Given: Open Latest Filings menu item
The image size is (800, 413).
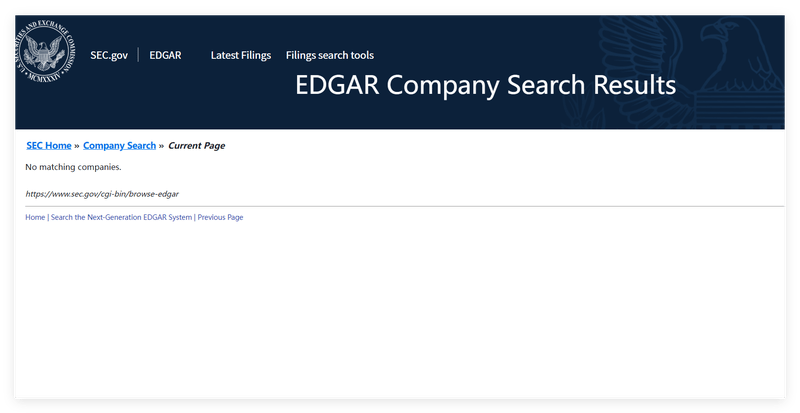Looking at the screenshot, I should point(241,55).
